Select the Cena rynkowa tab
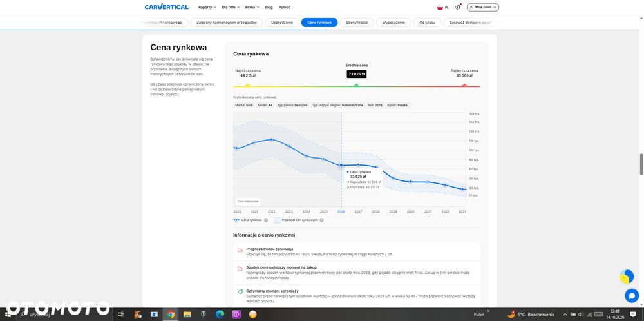This screenshot has width=644, height=321. (319, 23)
